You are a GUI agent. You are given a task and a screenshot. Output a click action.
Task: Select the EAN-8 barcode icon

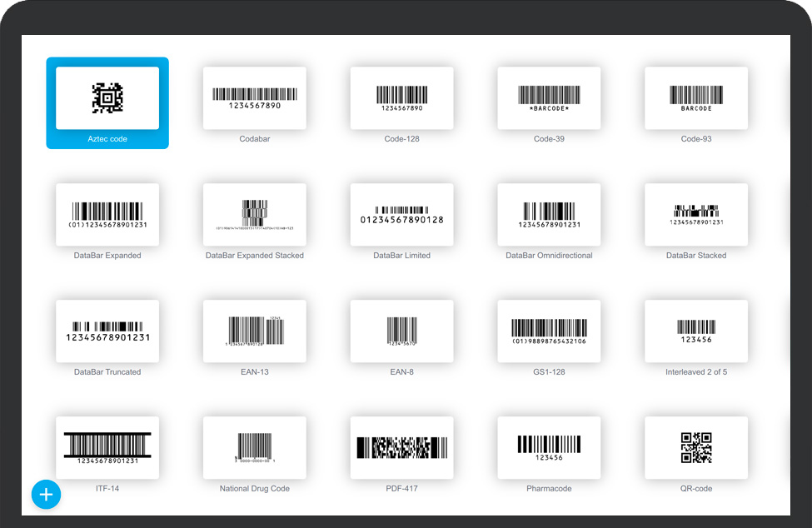point(401,331)
